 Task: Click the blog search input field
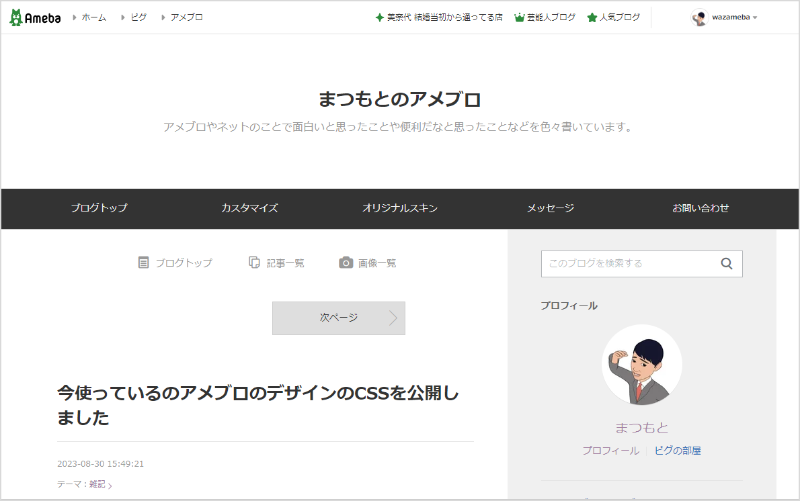pyautogui.click(x=627, y=264)
